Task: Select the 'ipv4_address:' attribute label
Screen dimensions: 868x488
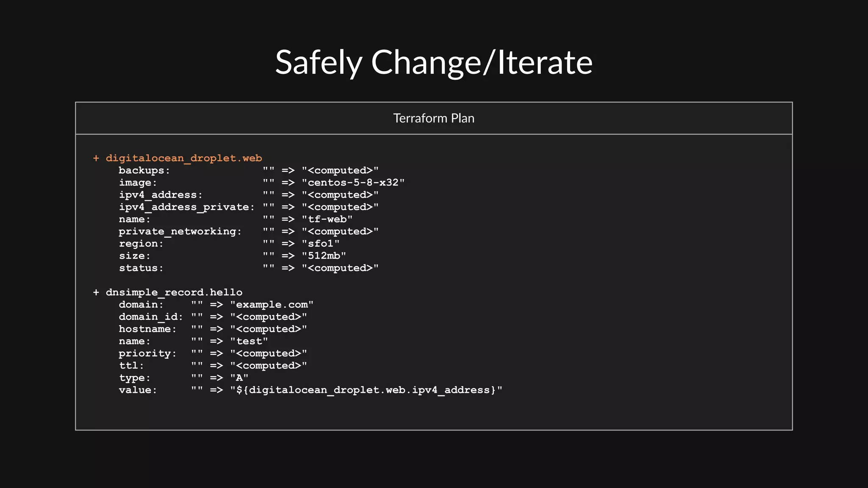Action: [161, 195]
